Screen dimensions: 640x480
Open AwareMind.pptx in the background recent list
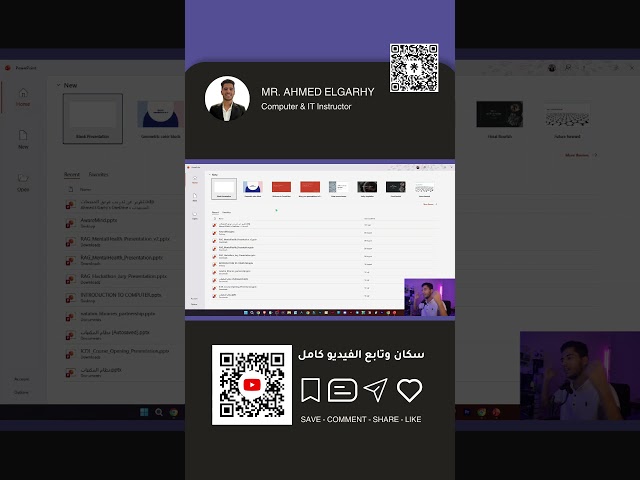tap(99, 220)
